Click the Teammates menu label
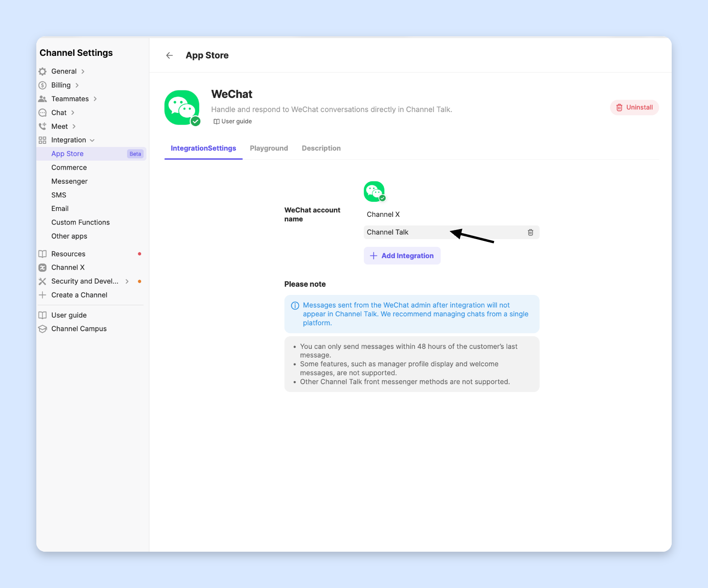 tap(70, 99)
